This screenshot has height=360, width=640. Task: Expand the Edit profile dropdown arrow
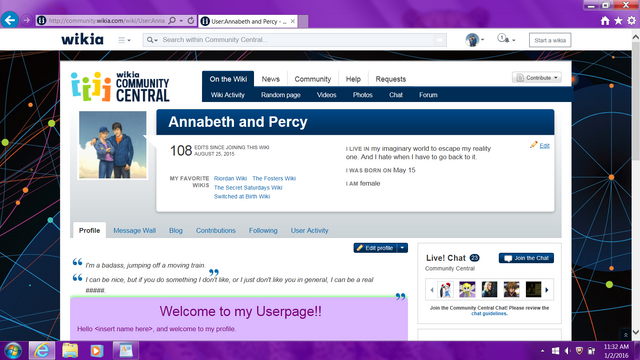(x=402, y=248)
